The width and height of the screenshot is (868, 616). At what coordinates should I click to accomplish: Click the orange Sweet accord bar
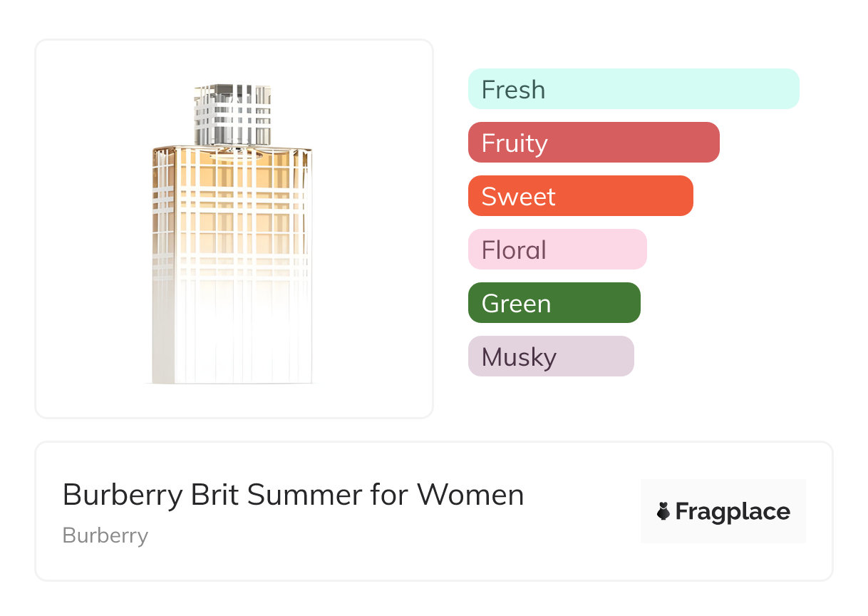point(580,196)
